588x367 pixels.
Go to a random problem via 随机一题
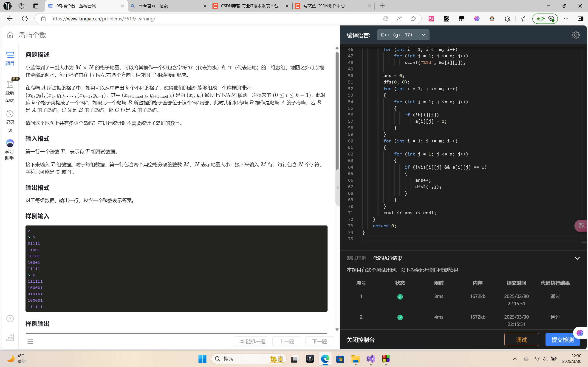tap(252, 341)
